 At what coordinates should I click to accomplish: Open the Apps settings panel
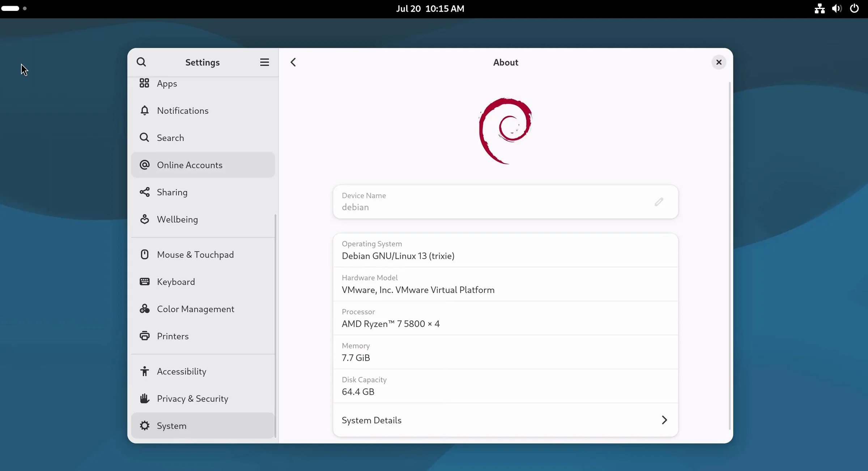tap(203, 84)
